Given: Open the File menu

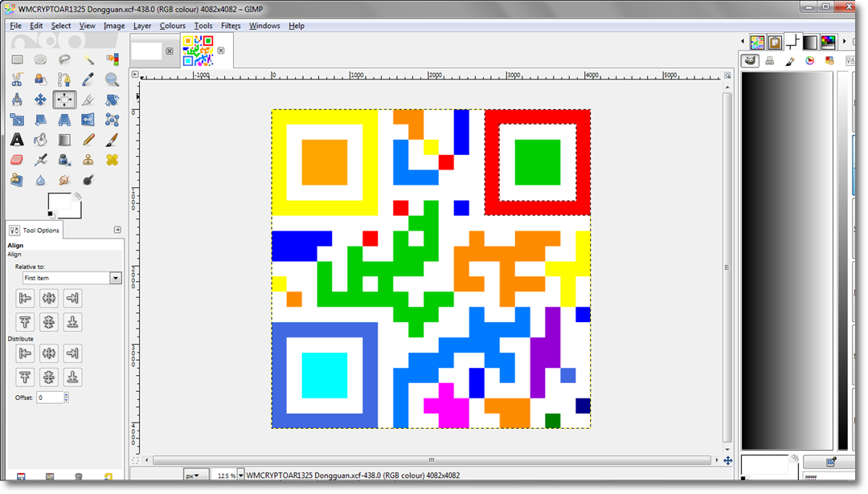Looking at the screenshot, I should 15,26.
